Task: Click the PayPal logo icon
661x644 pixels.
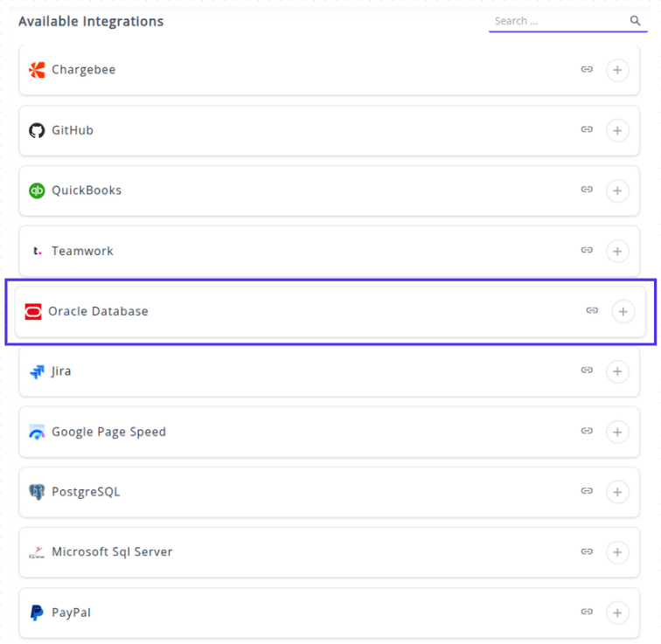Action: point(37,613)
